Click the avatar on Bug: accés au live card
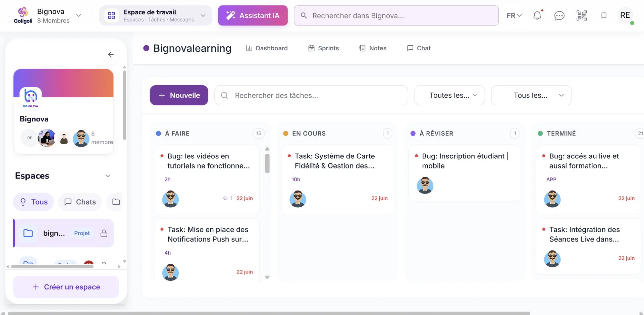This screenshot has width=644, height=315. [552, 199]
